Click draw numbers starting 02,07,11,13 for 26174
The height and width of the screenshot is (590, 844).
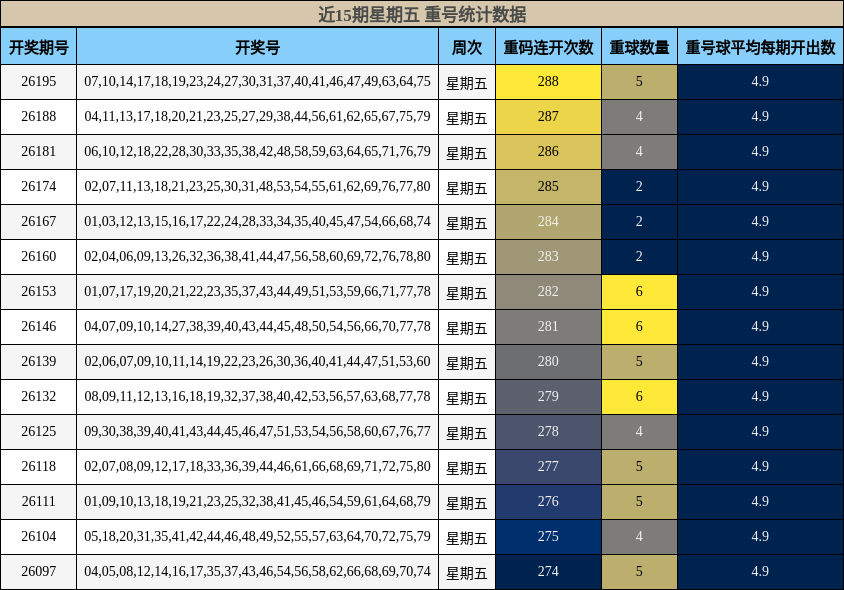pos(257,186)
